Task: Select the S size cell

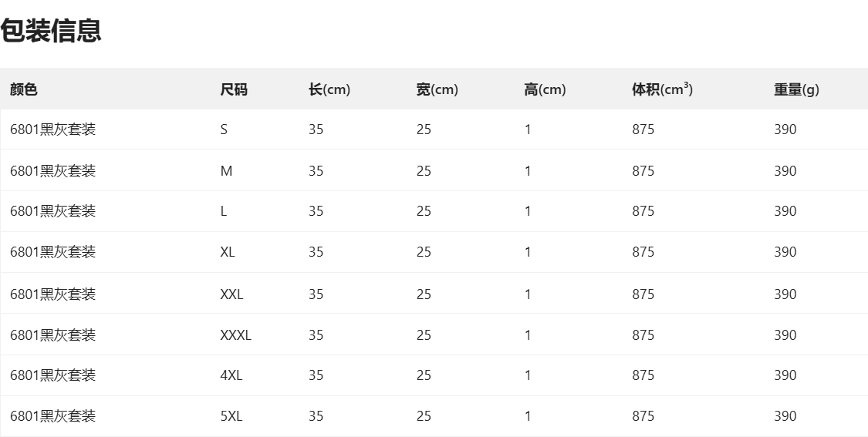Action: [x=224, y=129]
